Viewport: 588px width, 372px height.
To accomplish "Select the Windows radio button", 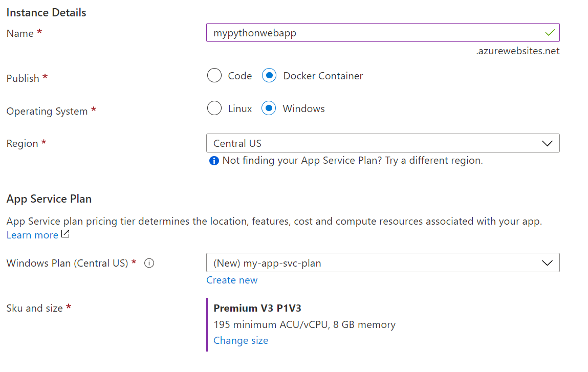I will click(269, 108).
